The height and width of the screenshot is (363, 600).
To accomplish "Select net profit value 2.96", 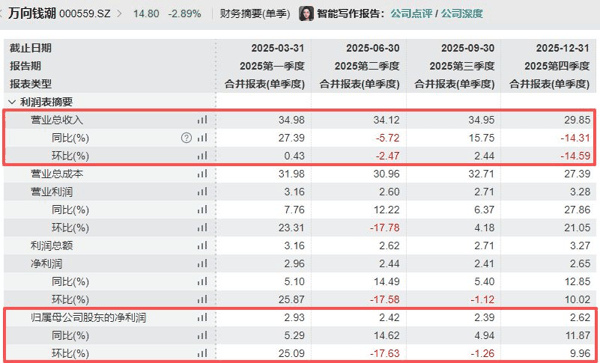I will pyautogui.click(x=294, y=264).
